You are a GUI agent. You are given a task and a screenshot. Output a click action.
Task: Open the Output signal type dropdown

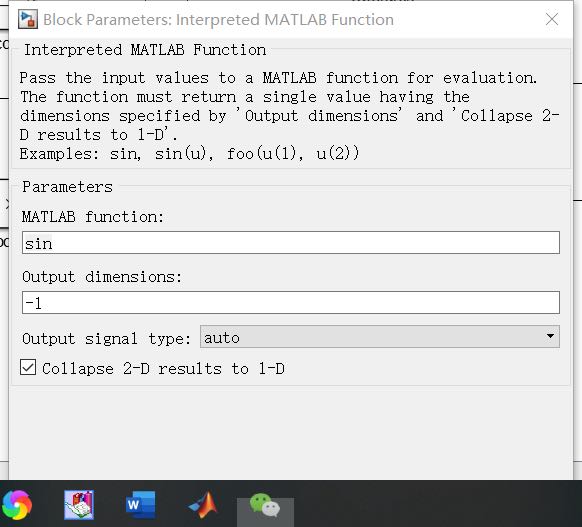pyautogui.click(x=379, y=337)
